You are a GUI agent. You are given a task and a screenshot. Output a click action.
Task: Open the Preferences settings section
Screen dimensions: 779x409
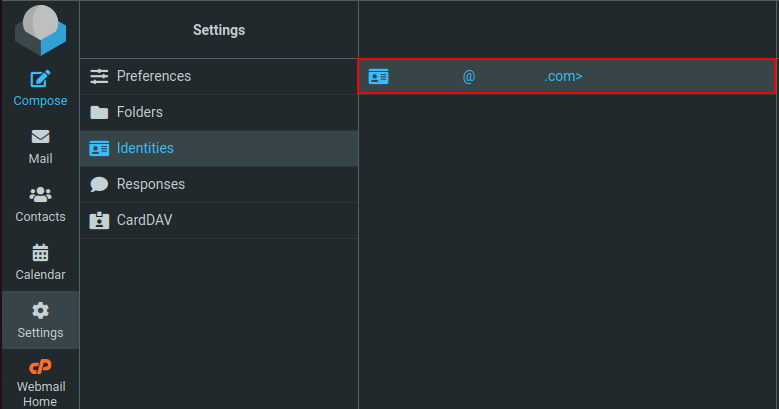(153, 76)
